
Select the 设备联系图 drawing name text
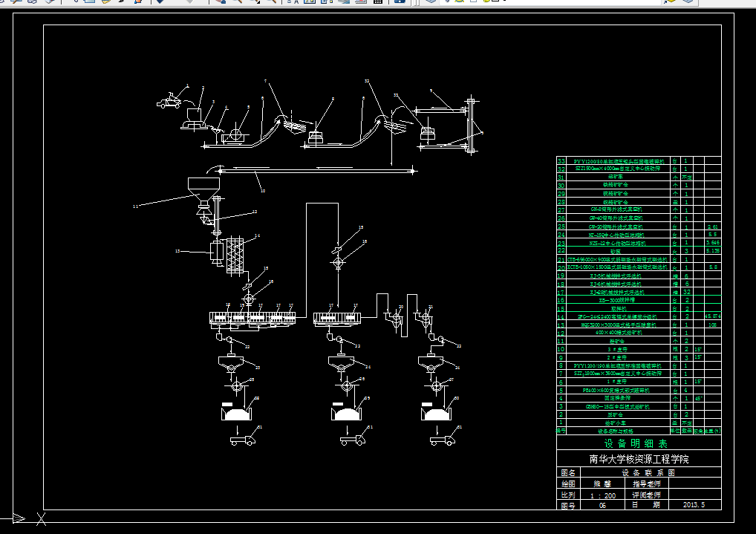(x=648, y=473)
